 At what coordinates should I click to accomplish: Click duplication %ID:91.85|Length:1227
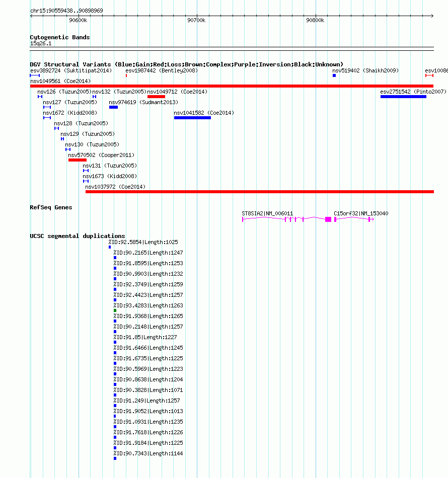[x=145, y=337]
